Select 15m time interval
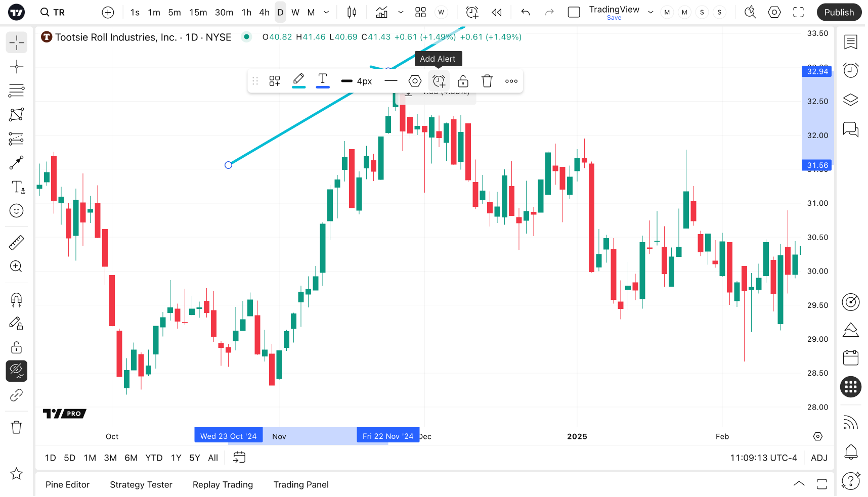This screenshot has height=497, width=868. coord(198,12)
